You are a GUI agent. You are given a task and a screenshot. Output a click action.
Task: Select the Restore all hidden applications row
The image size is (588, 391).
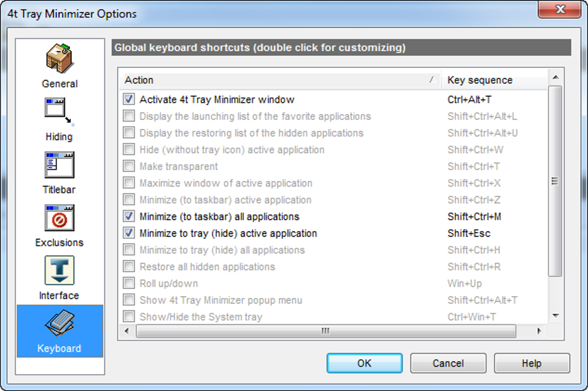click(207, 267)
